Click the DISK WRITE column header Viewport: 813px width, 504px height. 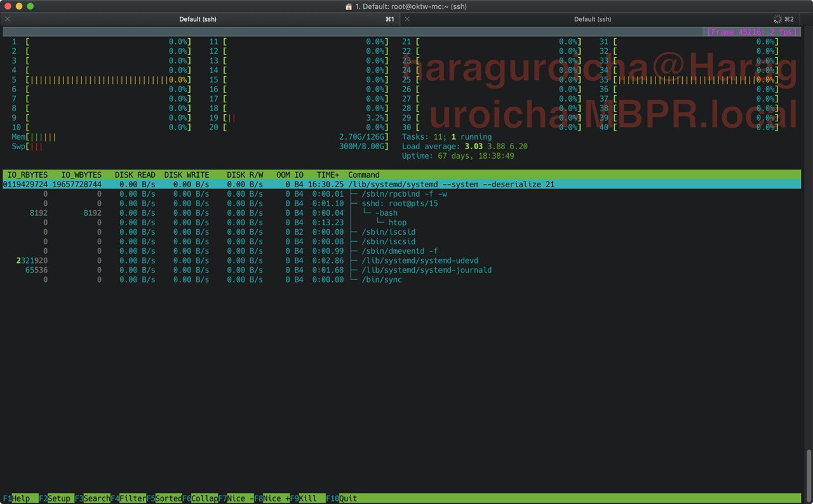click(187, 175)
